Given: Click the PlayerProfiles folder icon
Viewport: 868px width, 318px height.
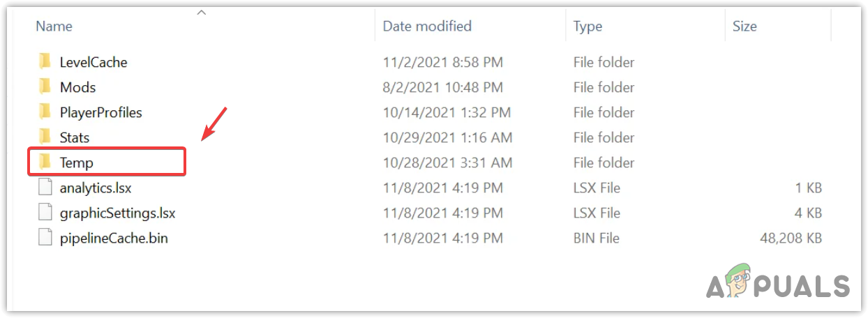Looking at the screenshot, I should pos(45,112).
